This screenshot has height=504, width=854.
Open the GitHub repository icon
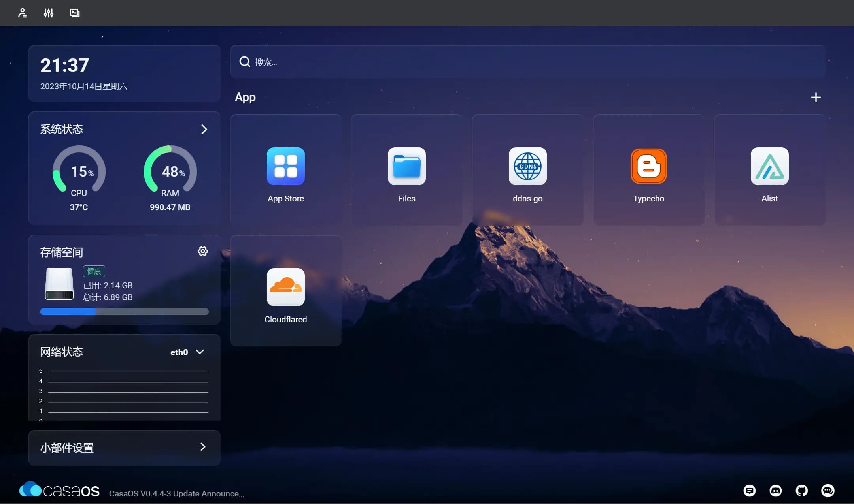click(x=802, y=491)
